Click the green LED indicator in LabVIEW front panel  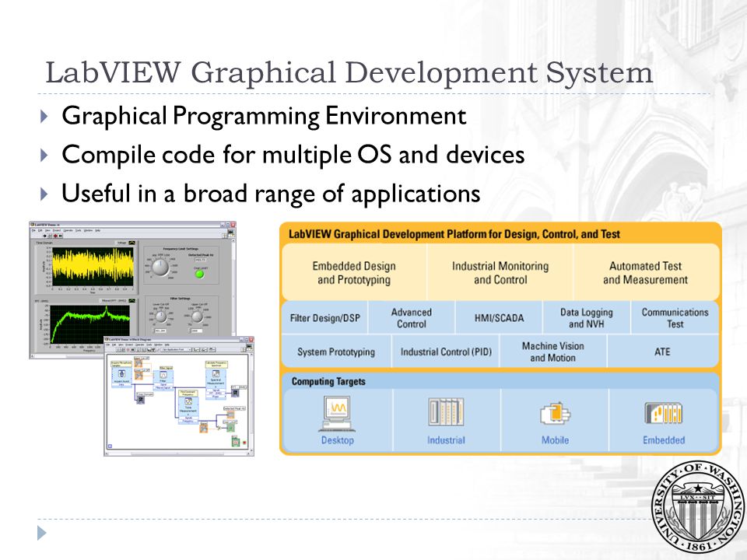tap(200, 274)
